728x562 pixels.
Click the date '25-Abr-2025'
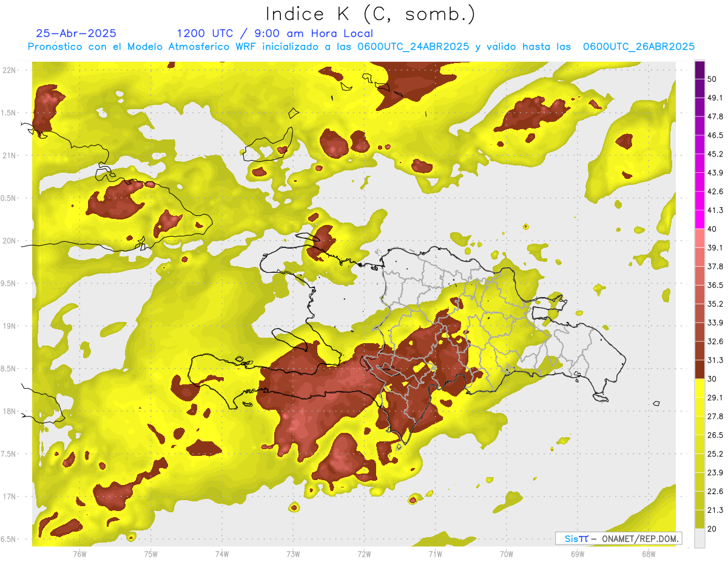point(76,33)
